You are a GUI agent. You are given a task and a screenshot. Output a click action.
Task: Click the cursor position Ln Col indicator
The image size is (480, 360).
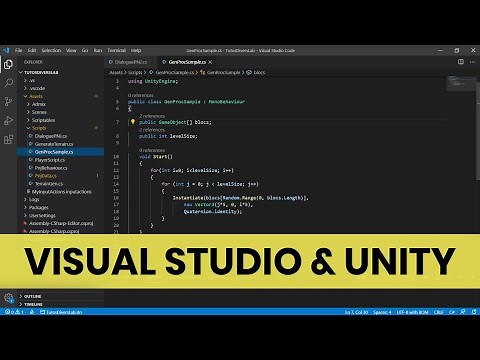pyautogui.click(x=356, y=312)
